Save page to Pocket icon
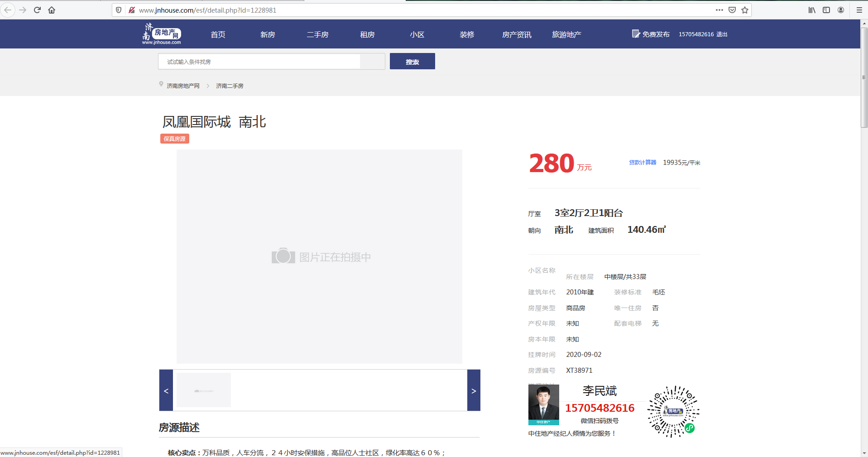 (x=732, y=10)
